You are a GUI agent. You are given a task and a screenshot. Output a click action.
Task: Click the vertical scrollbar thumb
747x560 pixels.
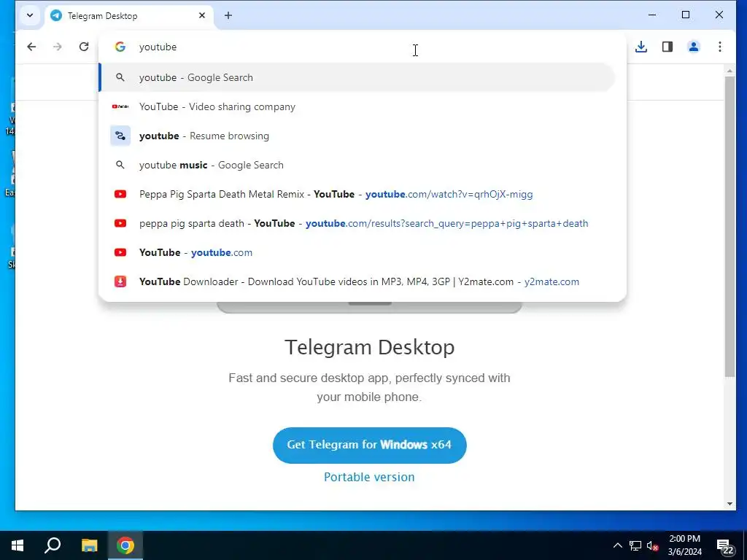729,227
